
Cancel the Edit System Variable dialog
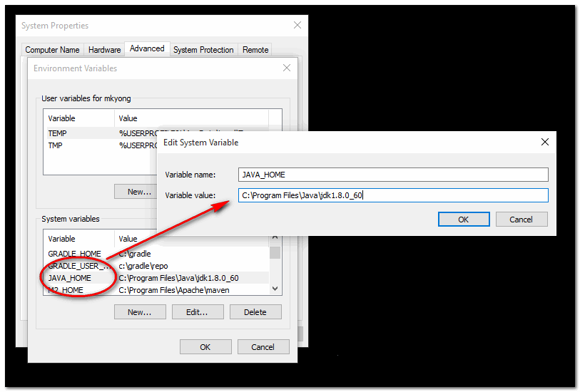click(522, 220)
